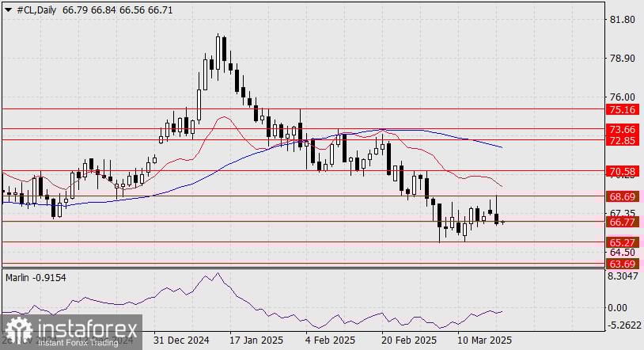
Task: Select the 73.66 red price level label
Action: [623, 130]
